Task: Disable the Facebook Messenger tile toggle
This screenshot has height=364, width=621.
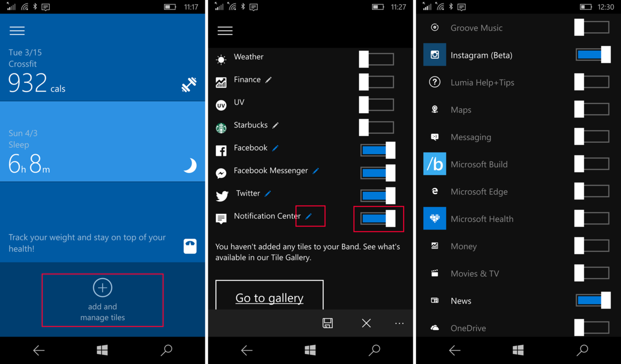Action: point(378,173)
